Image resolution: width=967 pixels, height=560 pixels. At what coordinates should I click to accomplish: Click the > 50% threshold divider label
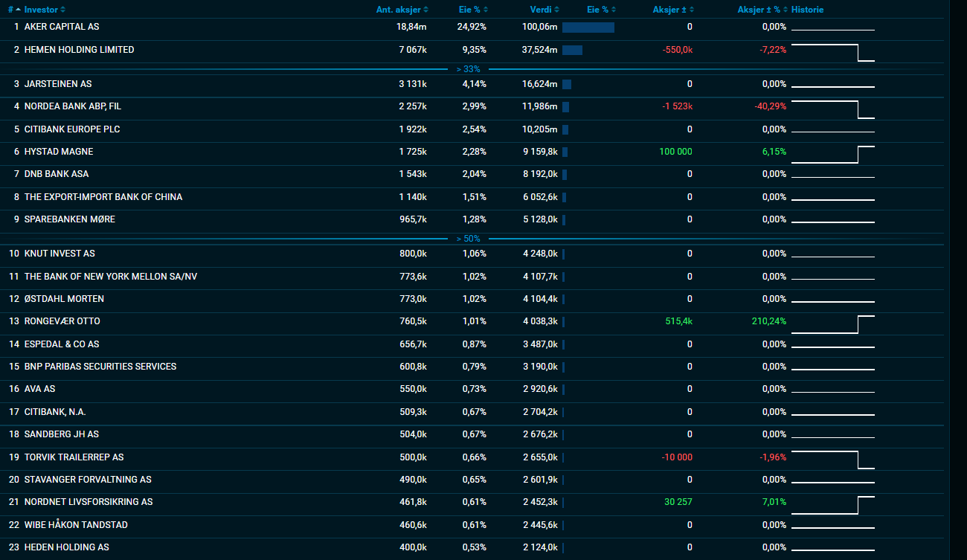click(469, 239)
